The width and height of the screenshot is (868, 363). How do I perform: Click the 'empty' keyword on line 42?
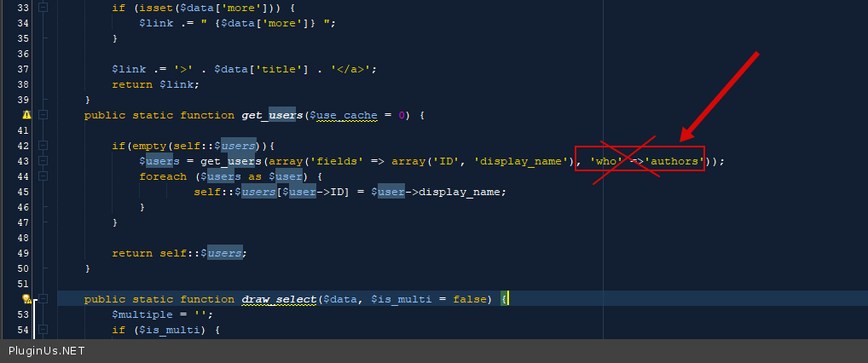(x=149, y=146)
